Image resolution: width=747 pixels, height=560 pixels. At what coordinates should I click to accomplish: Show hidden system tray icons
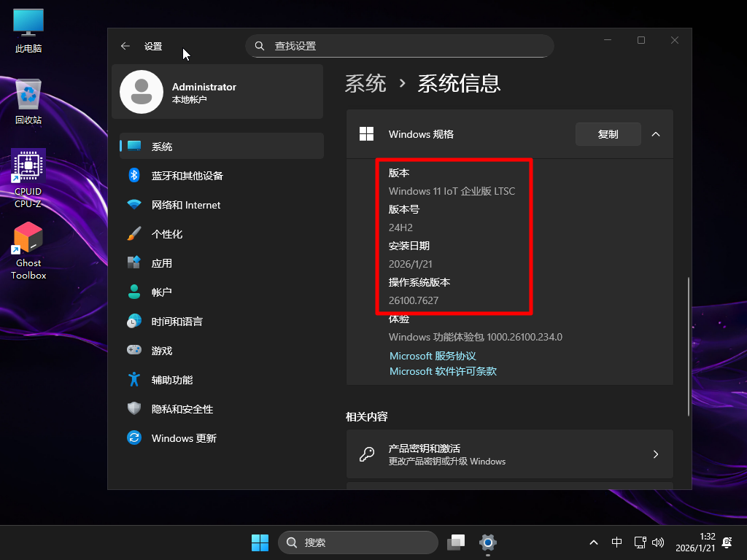(595, 542)
